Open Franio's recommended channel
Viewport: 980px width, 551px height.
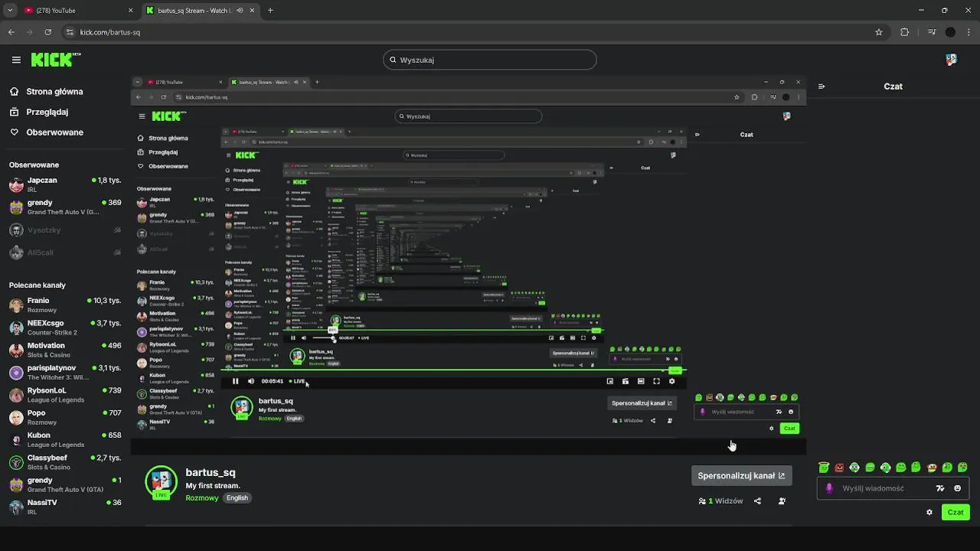[65, 305]
